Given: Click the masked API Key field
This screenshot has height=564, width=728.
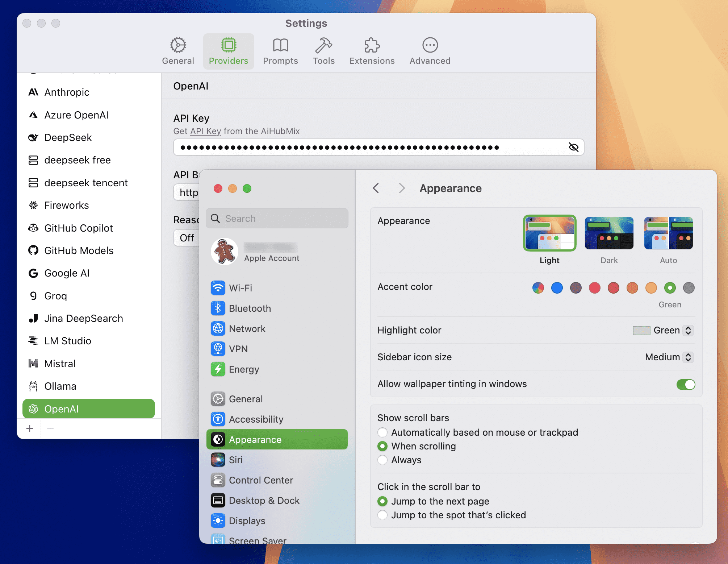Looking at the screenshot, I should click(x=378, y=147).
